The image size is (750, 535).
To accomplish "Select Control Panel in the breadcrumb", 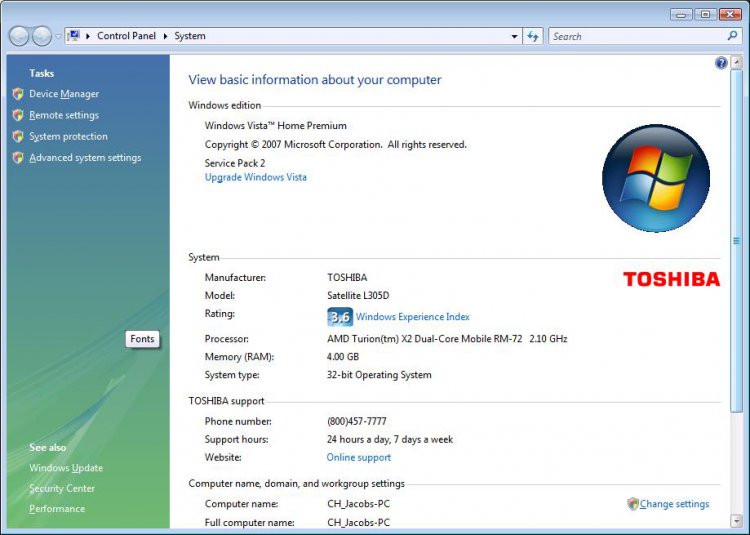I will (126, 36).
